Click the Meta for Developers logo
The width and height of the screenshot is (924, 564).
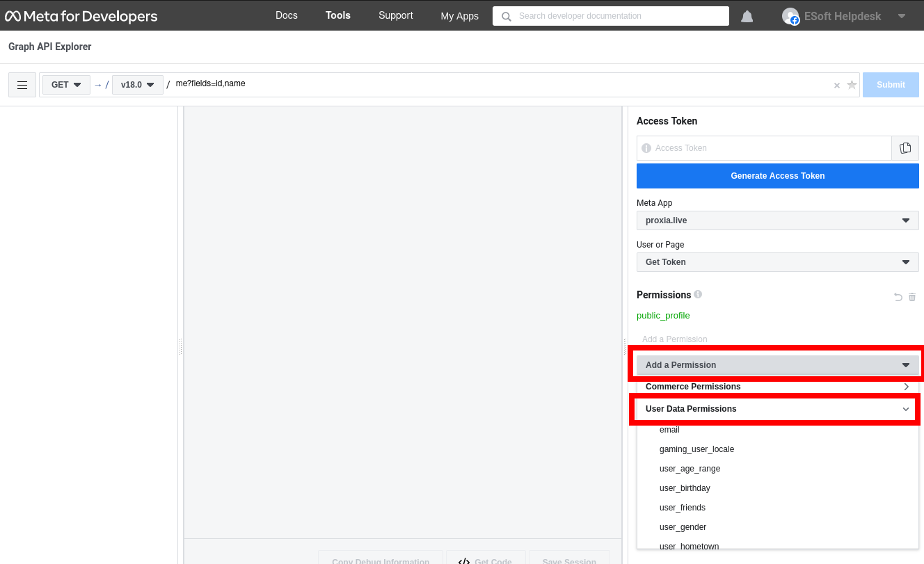click(81, 16)
